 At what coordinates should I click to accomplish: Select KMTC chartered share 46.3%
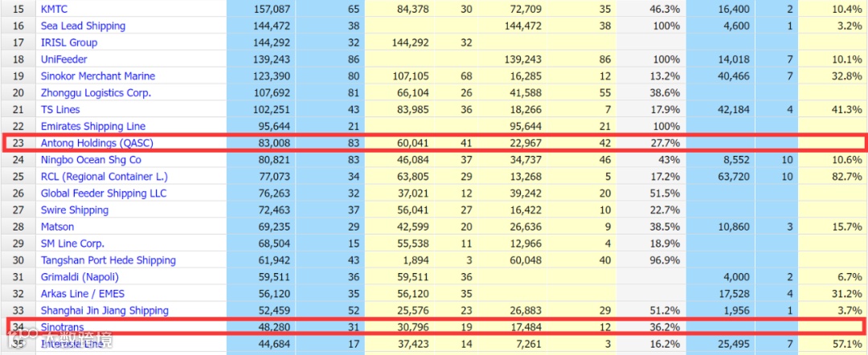(666, 9)
